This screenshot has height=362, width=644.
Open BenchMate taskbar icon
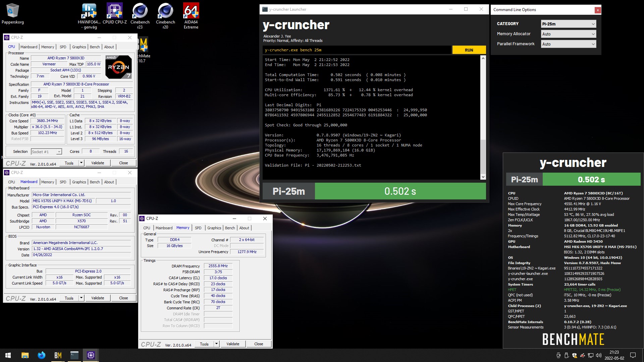58,355
